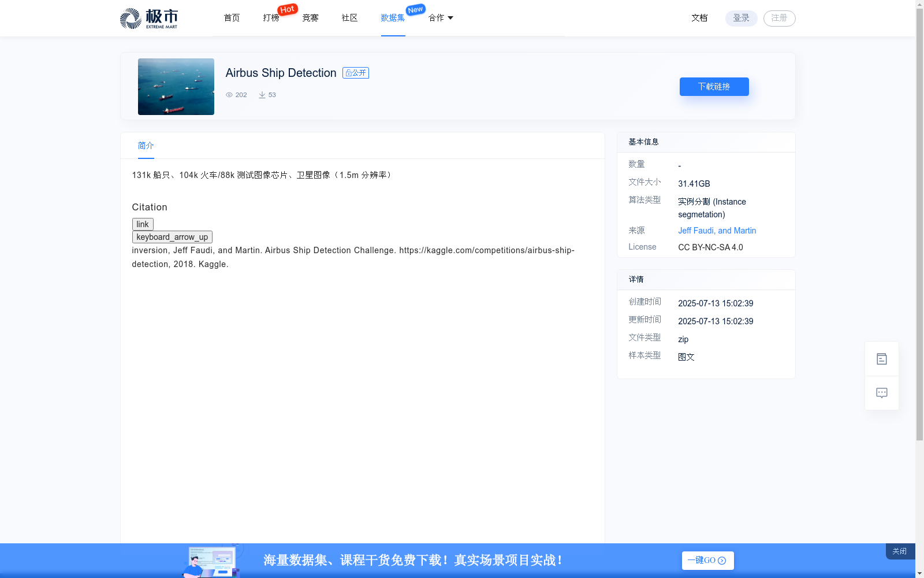
Task: Click the New badge on 数据集
Action: [x=415, y=9]
